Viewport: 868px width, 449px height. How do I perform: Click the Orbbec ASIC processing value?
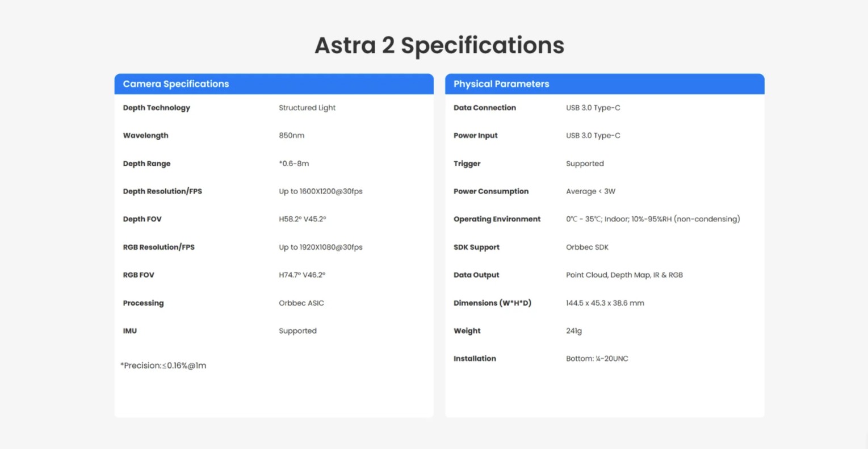coord(301,303)
